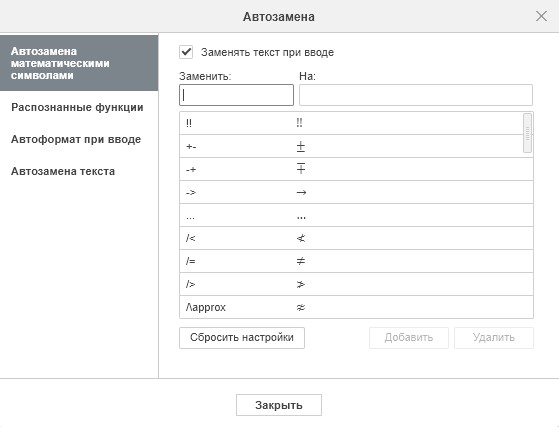
Task: Uncheck Заменять текст при вводе checkbox
Action: click(186, 52)
